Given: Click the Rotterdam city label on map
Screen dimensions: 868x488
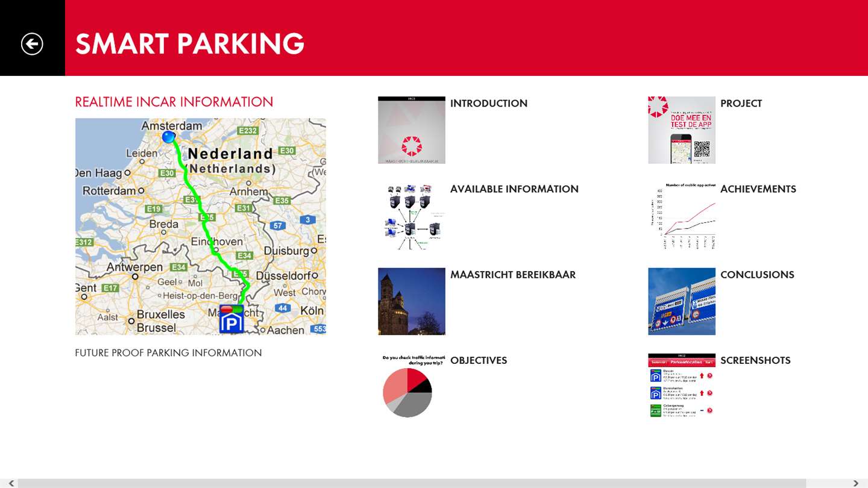Looking at the screenshot, I should pos(109,190).
